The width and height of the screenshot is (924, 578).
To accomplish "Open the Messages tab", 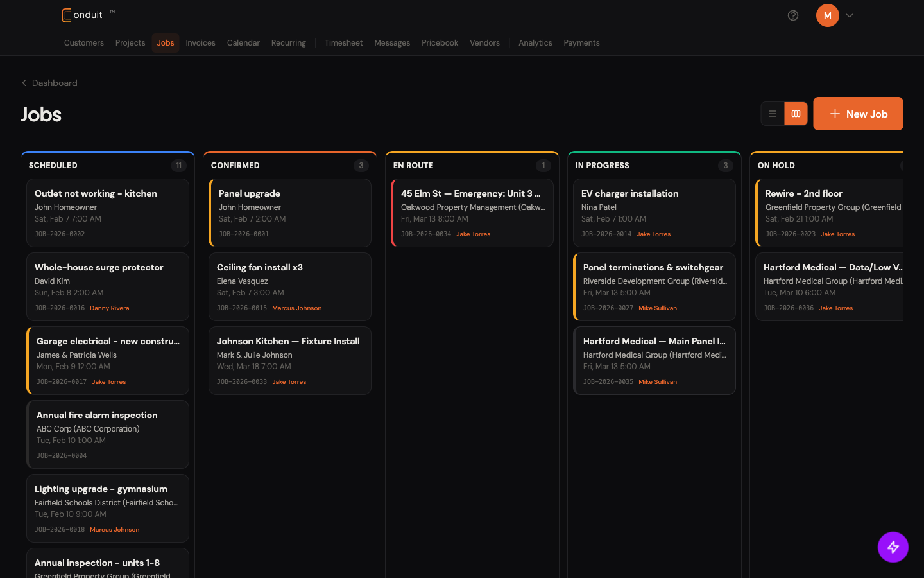I will pyautogui.click(x=392, y=43).
